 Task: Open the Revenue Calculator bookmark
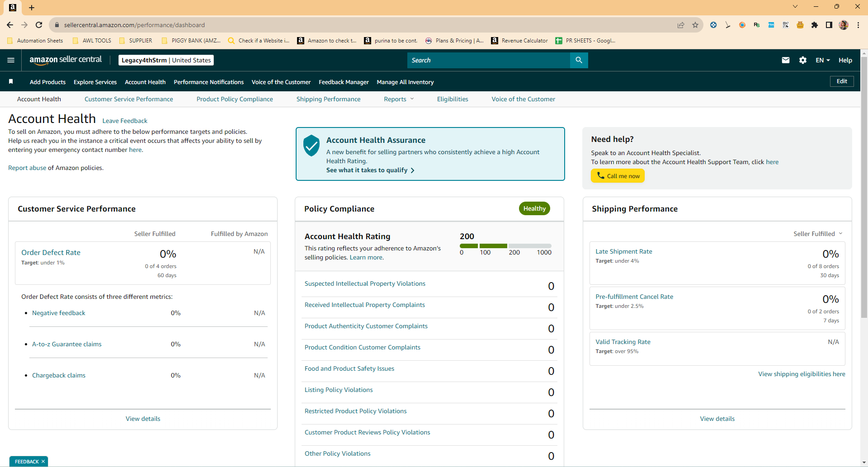click(519, 40)
